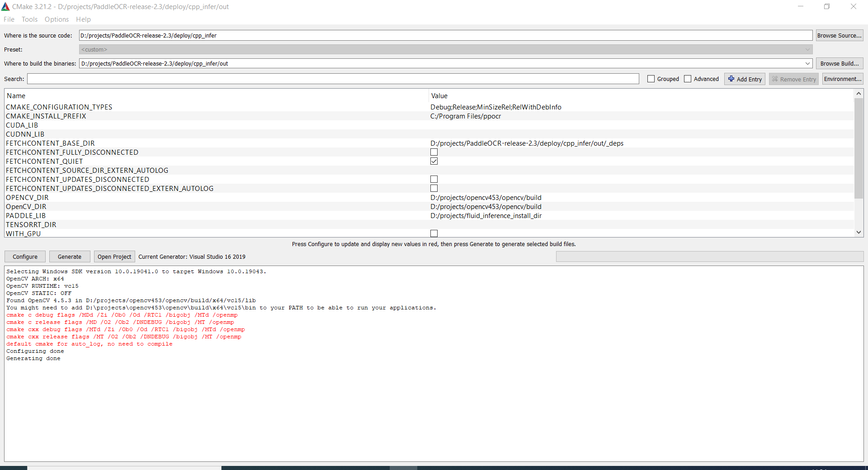
Task: Enable the Advanced checkbox
Action: coord(688,78)
